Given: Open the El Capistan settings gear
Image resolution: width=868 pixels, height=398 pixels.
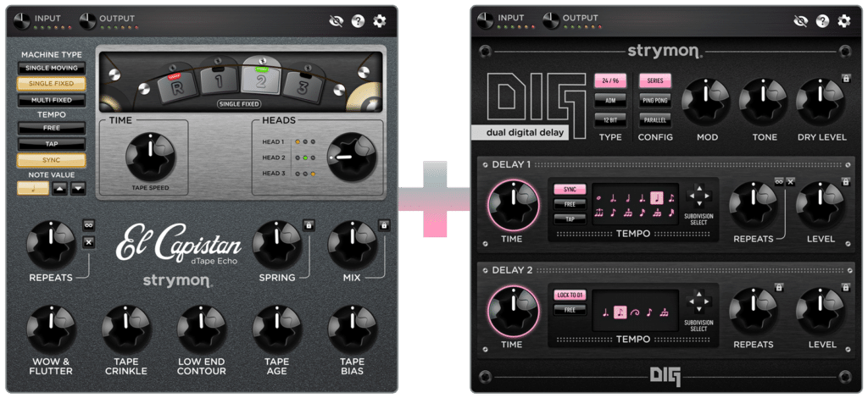Looking at the screenshot, I should pos(379,21).
